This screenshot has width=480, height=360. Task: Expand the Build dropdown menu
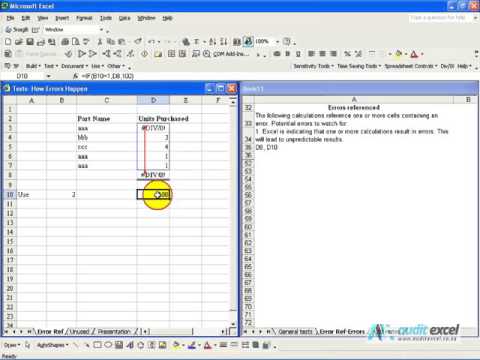pos(33,66)
